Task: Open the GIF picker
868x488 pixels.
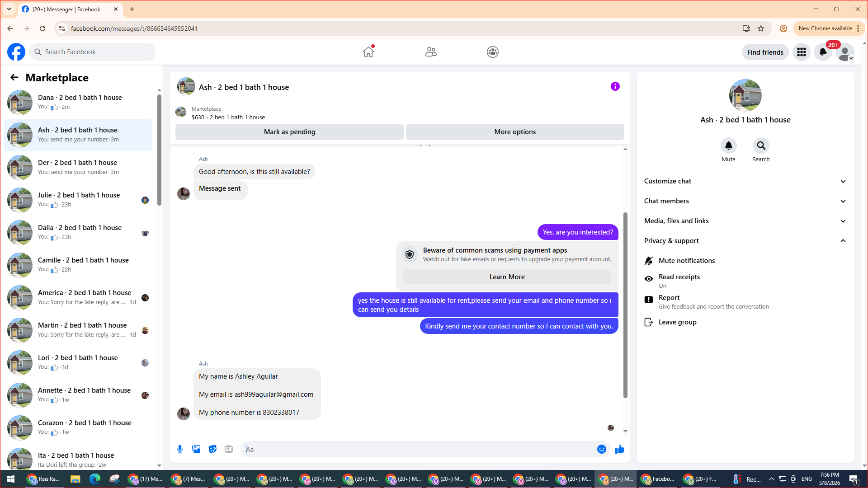Action: click(x=229, y=449)
